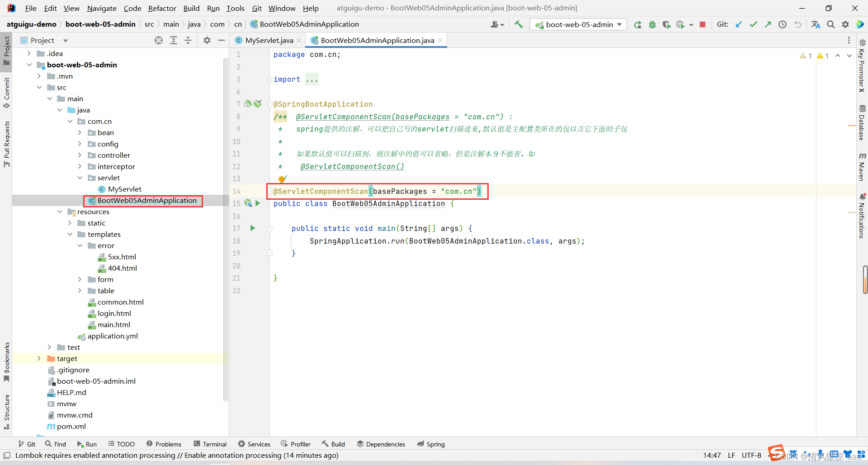Image resolution: width=868 pixels, height=465 pixels.
Task: Show Git history clock icon
Action: pyautogui.click(x=783, y=24)
